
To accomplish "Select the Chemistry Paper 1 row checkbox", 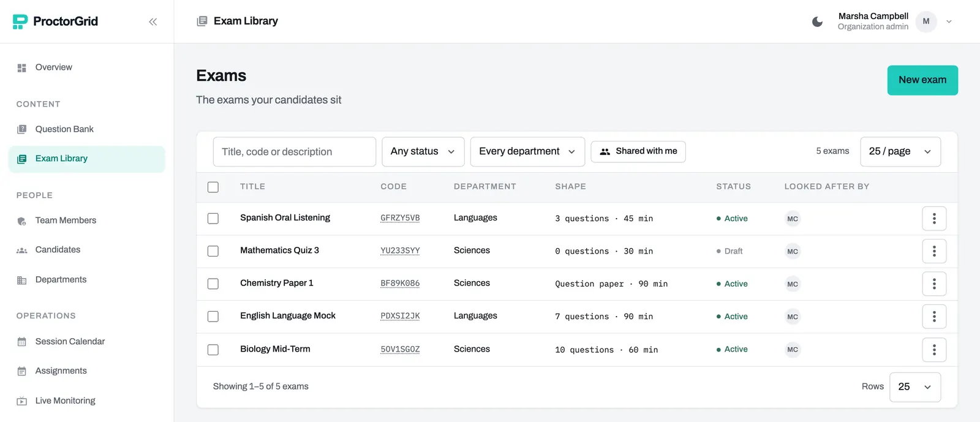I will pos(213,284).
